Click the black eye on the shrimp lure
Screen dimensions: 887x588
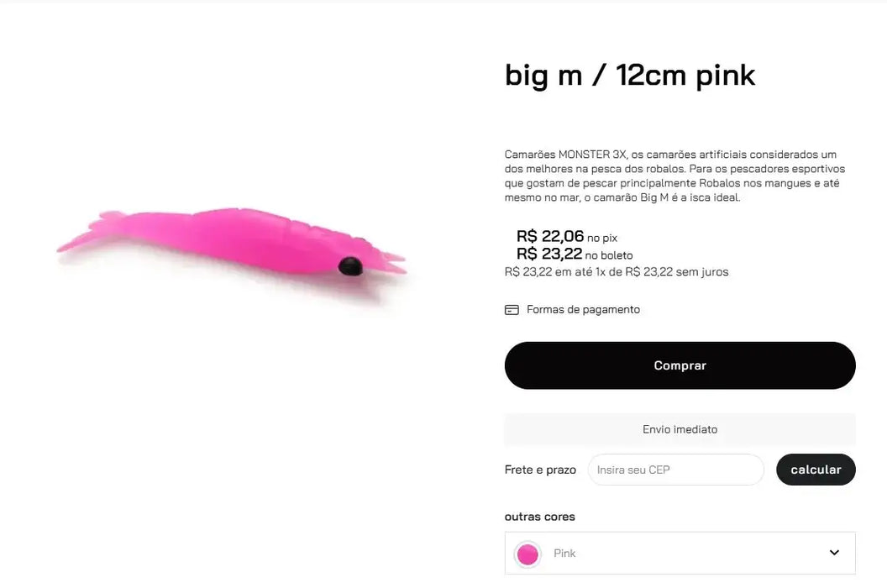349,267
